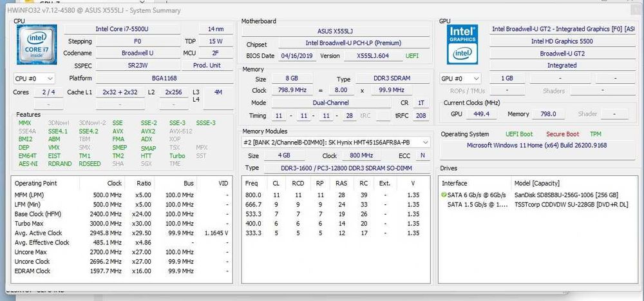This screenshot has width=644, height=301.
Task: Click the ECC N value
Action: pos(422,156)
